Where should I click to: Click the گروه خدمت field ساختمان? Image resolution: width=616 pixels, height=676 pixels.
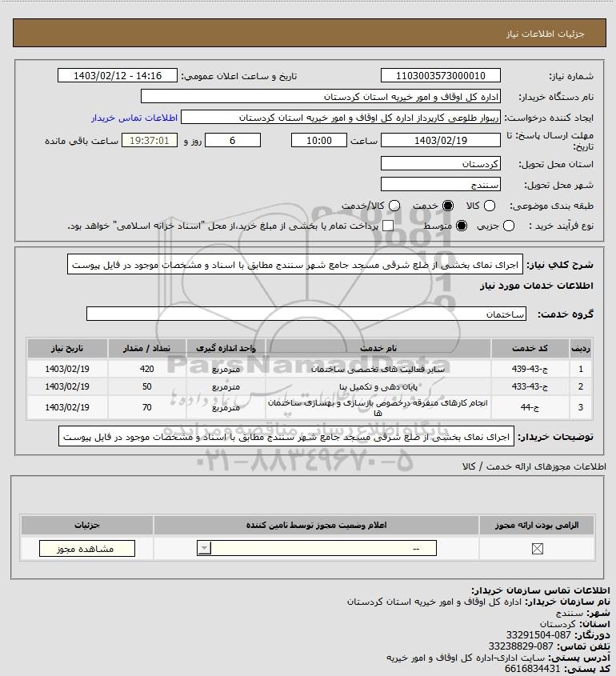[306, 314]
